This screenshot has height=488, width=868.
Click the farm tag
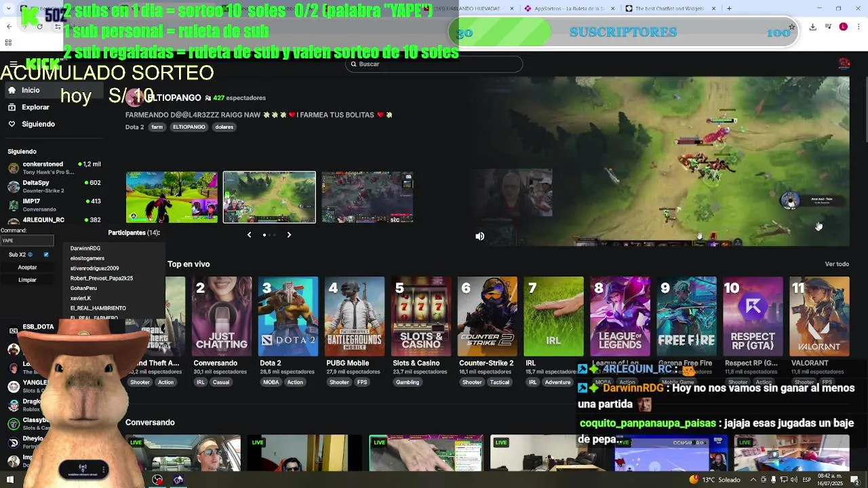point(157,127)
